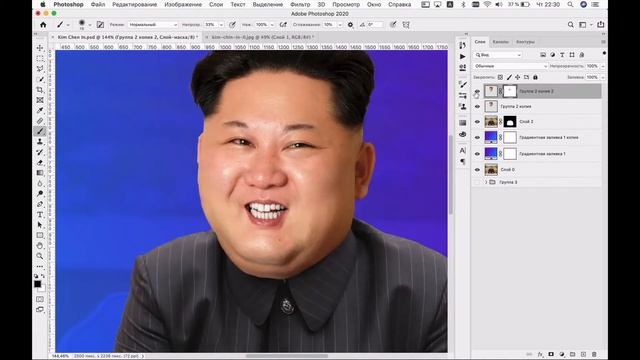Expand the Группа 3 folder

(x=486, y=182)
